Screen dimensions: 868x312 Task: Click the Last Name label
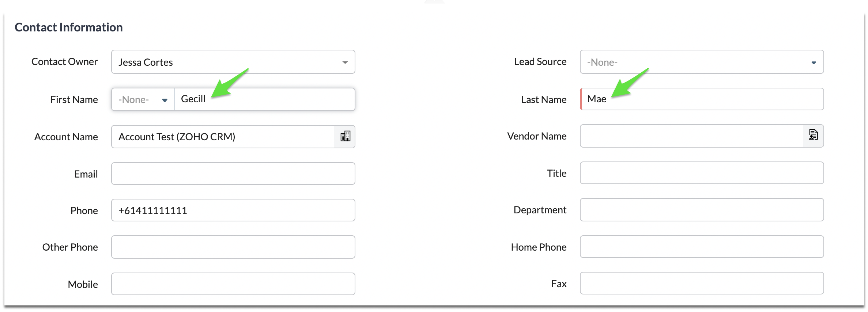click(x=544, y=100)
